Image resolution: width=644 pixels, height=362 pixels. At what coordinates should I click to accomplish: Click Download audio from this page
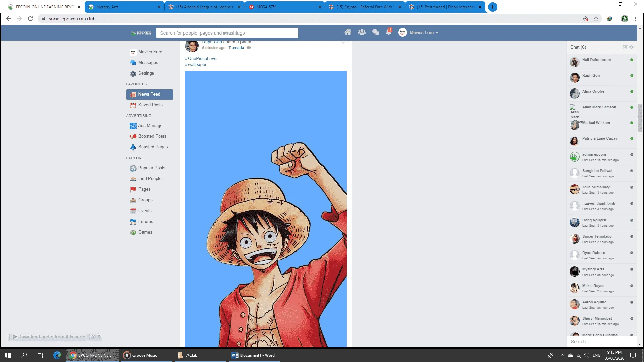tap(49, 337)
